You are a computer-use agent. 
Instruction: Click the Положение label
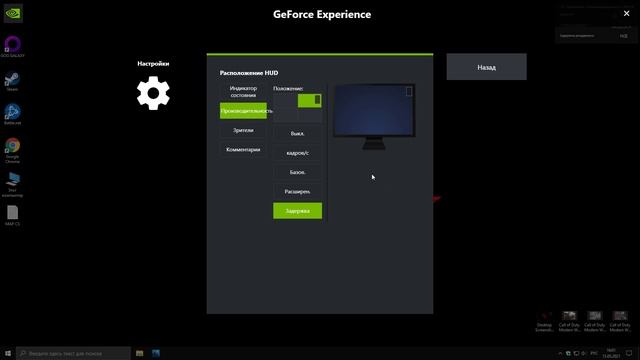[x=288, y=88]
